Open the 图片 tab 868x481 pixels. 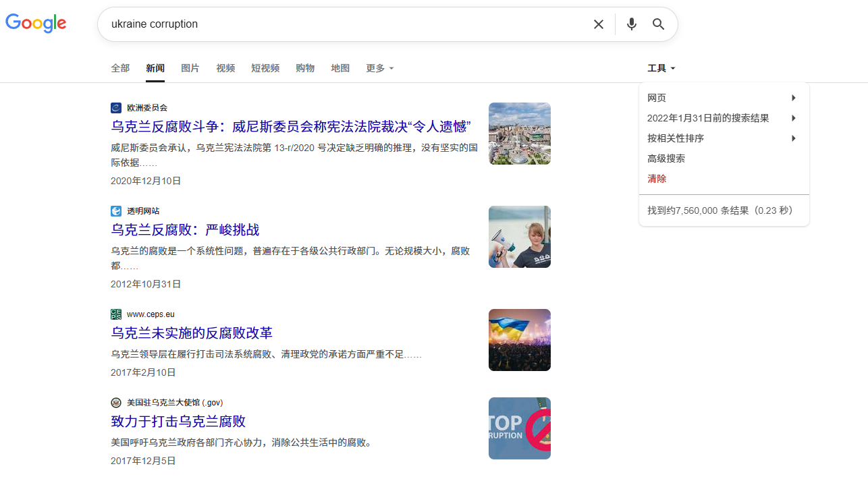[x=190, y=68]
